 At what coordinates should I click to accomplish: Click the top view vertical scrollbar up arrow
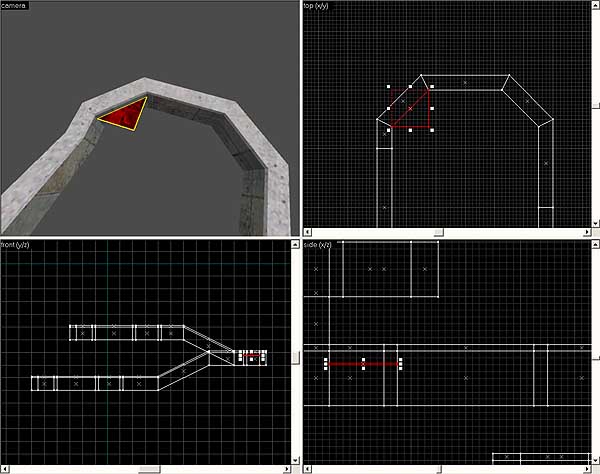click(x=595, y=5)
